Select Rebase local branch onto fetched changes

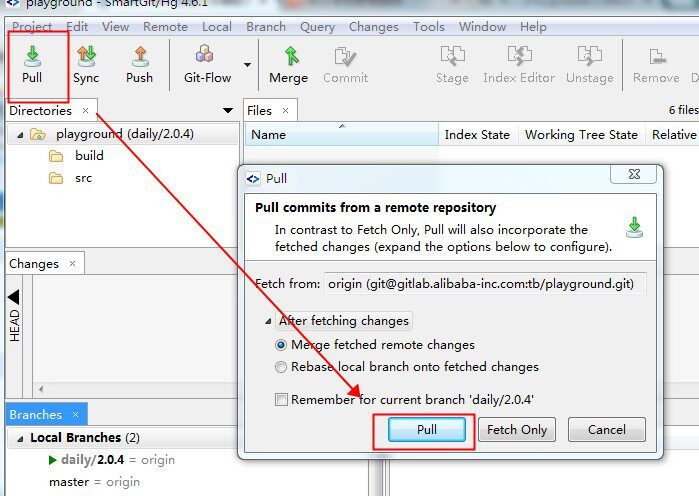point(282,367)
